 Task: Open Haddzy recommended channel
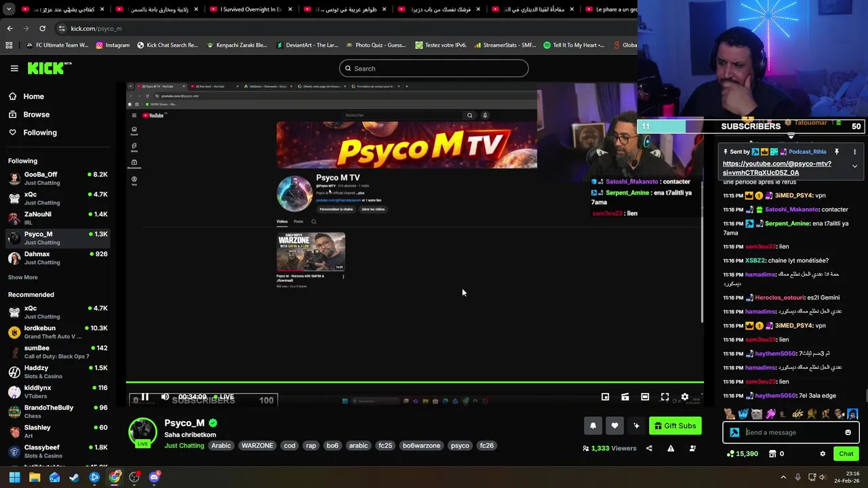(x=58, y=372)
